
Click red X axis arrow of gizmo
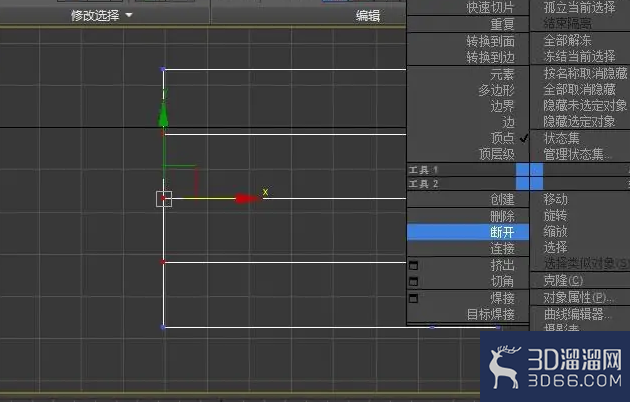247,198
